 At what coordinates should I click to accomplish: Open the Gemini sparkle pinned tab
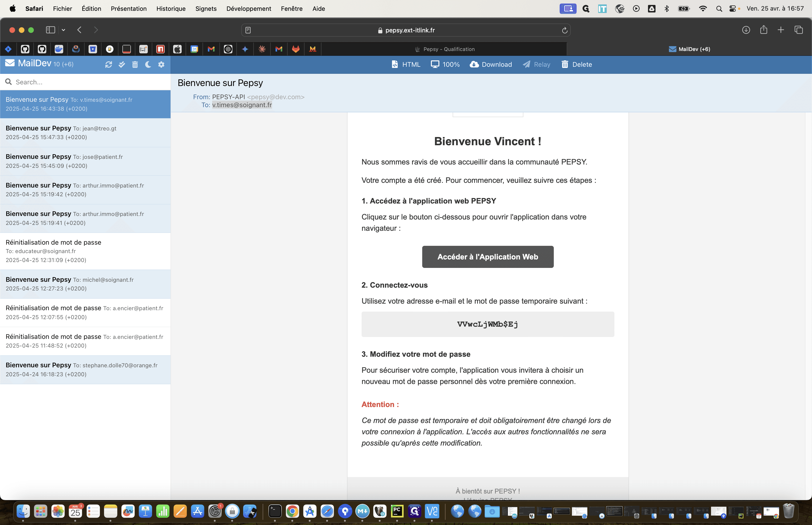245,49
